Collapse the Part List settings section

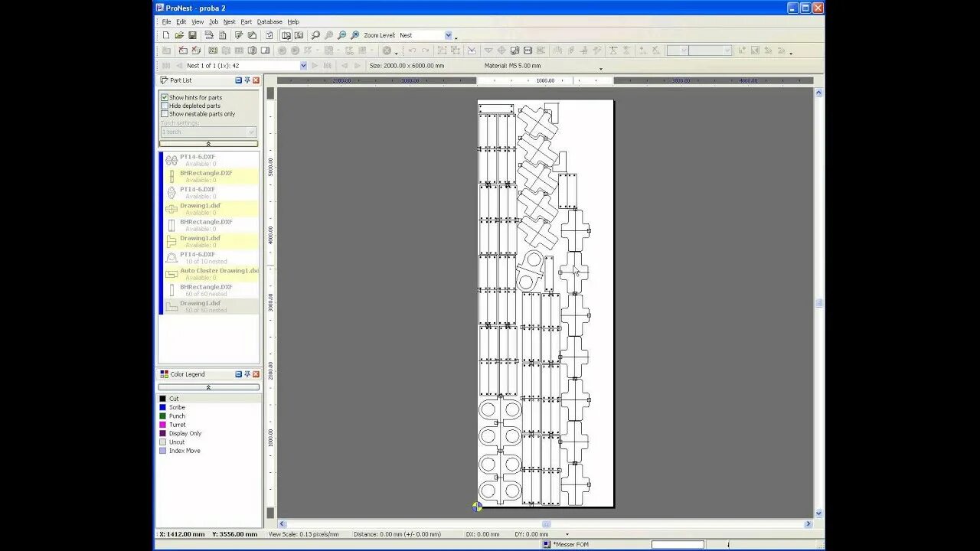(208, 144)
